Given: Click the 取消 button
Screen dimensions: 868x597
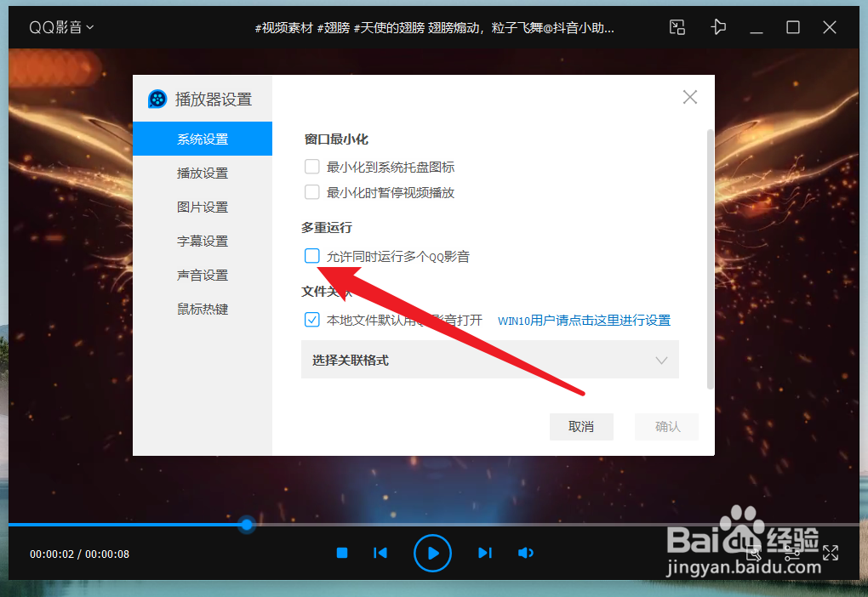Looking at the screenshot, I should (581, 427).
